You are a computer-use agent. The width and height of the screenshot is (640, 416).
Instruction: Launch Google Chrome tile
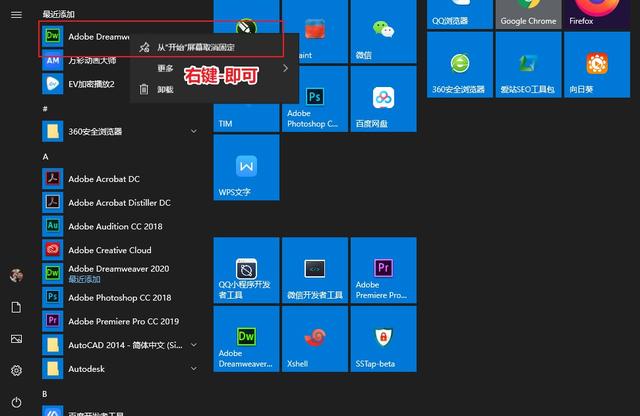528,14
